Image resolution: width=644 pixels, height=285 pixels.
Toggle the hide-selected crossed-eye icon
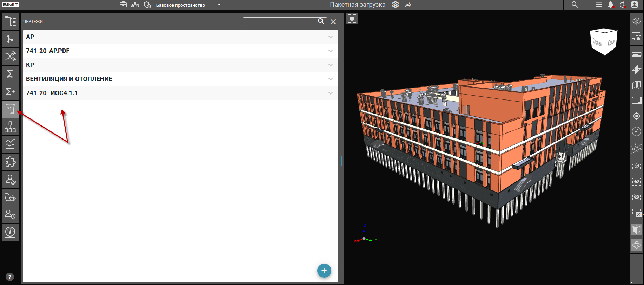coord(636,197)
